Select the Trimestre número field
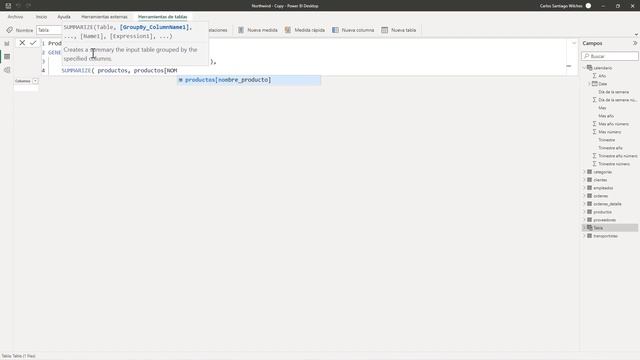 pyautogui.click(x=614, y=164)
